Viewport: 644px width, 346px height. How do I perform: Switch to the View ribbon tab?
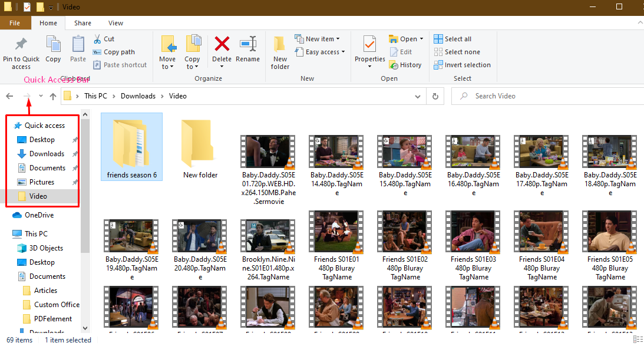point(115,23)
